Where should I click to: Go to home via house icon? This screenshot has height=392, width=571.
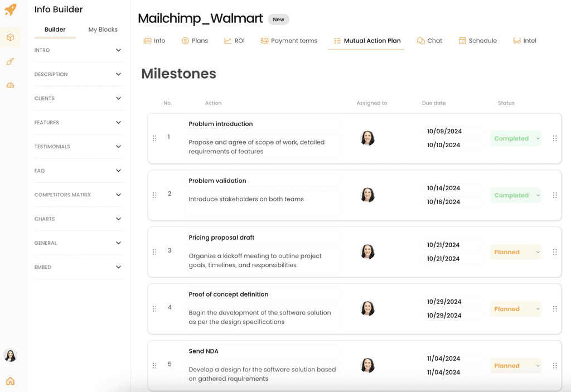[x=10, y=381]
